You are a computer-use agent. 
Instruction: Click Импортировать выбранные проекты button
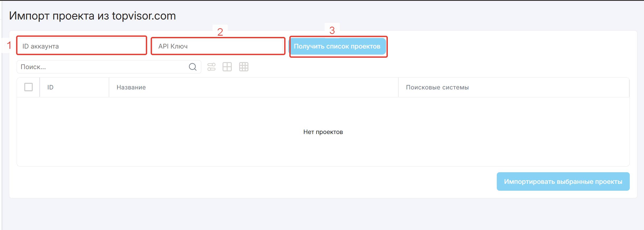(x=563, y=181)
